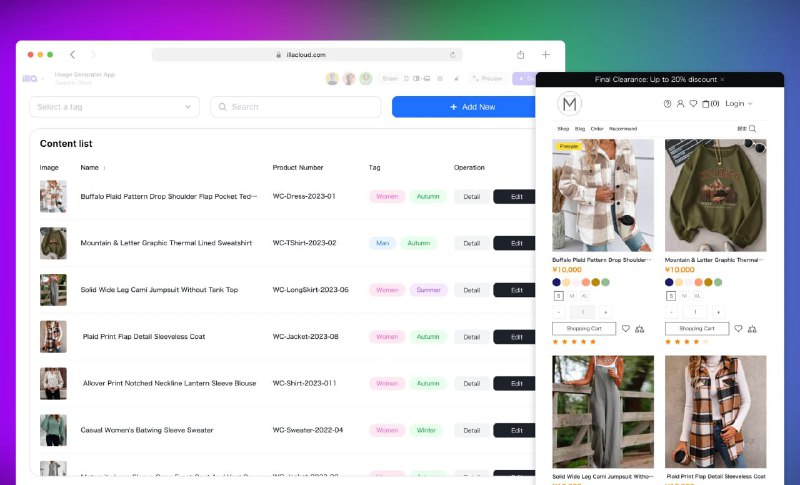Viewport: 800px width, 485px height.
Task: Open Detail for Solid Wide Leg Jumpsuit
Action: coord(471,290)
